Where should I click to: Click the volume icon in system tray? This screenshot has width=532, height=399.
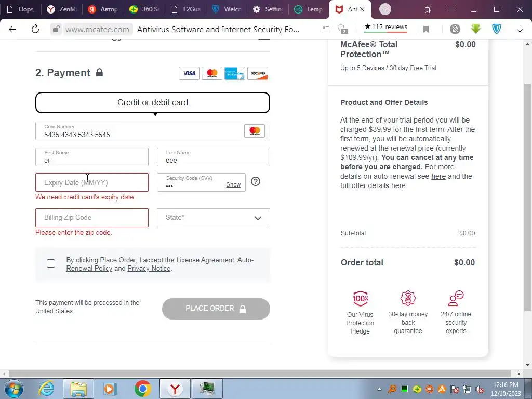click(x=480, y=390)
